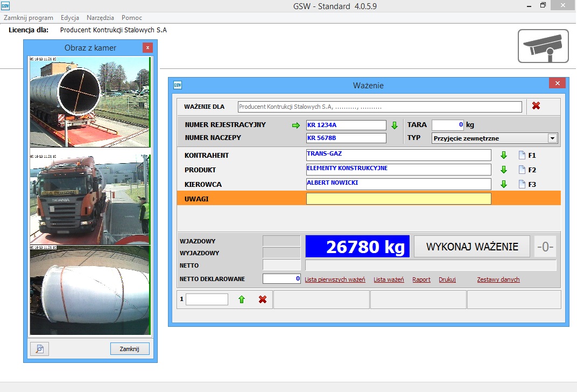Expand the Kierowca list with green arrow
The image size is (577, 392).
504,185
